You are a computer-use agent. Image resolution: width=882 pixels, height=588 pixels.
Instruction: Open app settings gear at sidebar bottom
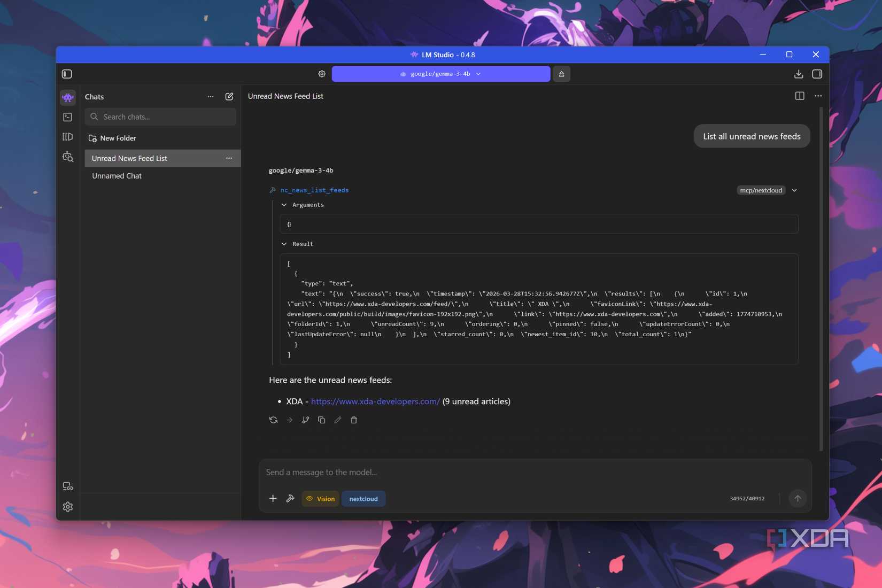point(68,507)
